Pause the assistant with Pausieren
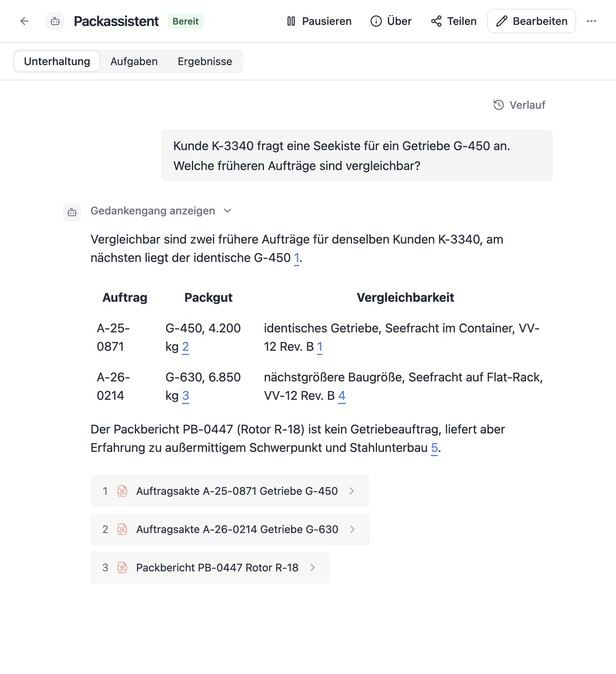The height and width of the screenshot is (674, 616). coord(319,21)
